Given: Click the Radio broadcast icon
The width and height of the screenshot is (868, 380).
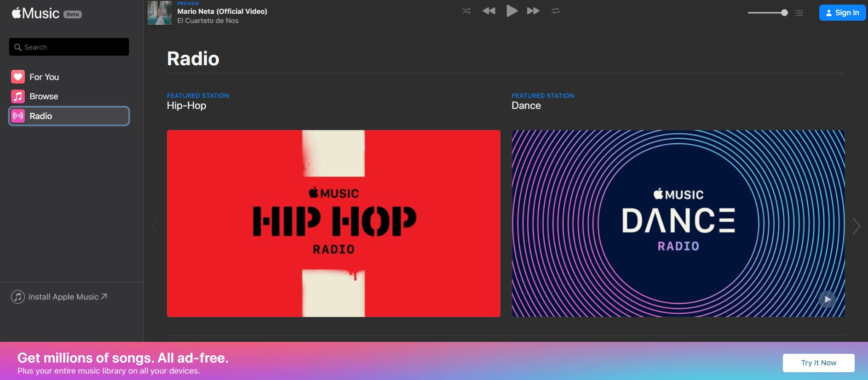Looking at the screenshot, I should click(18, 116).
